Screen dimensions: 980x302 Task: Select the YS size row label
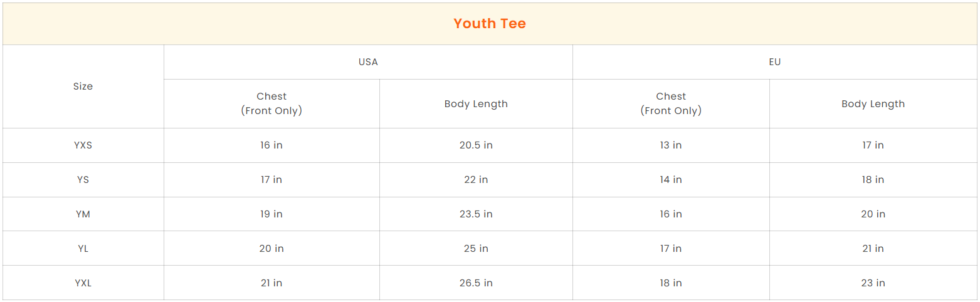[x=83, y=180]
